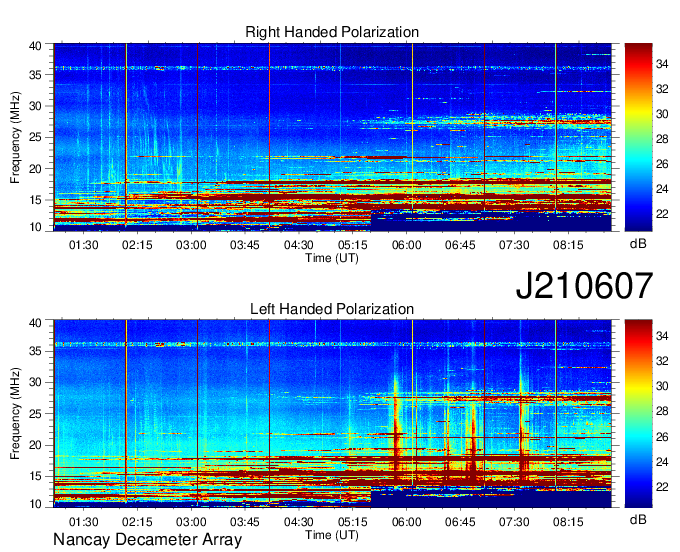This screenshot has height=552, width=680.
Task: Click Time (UT) label under right-handed plot
Action: tap(332, 258)
